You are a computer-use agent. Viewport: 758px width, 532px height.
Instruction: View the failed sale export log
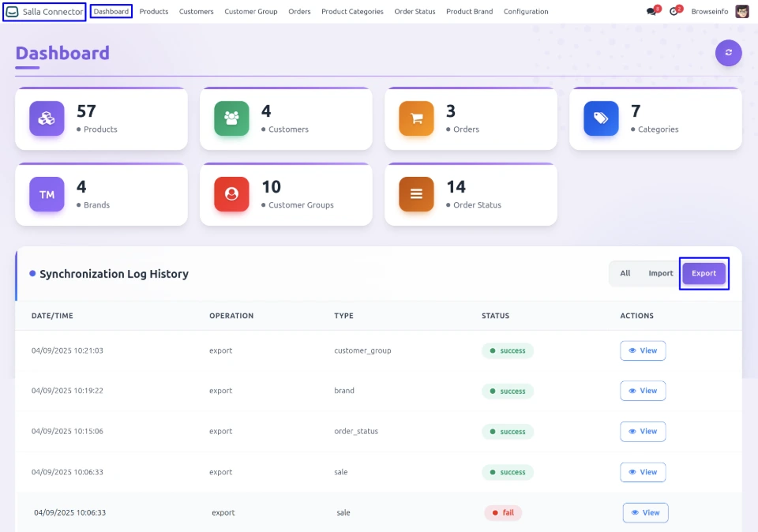pyautogui.click(x=645, y=512)
